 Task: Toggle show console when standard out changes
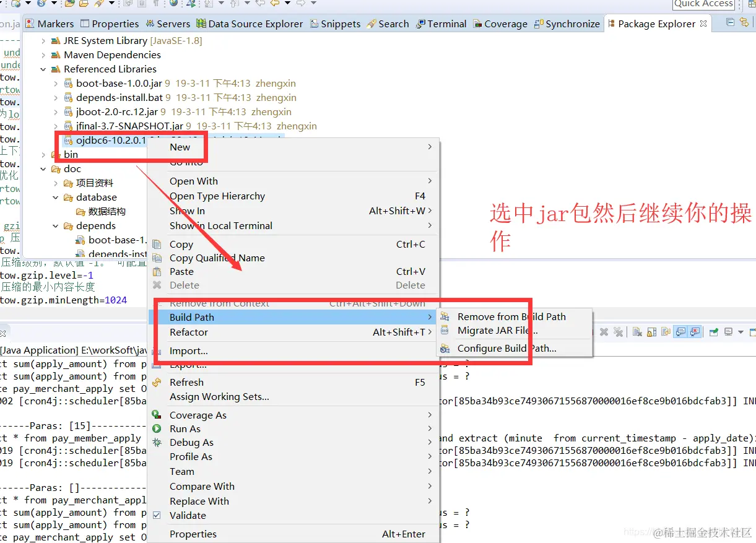680,332
